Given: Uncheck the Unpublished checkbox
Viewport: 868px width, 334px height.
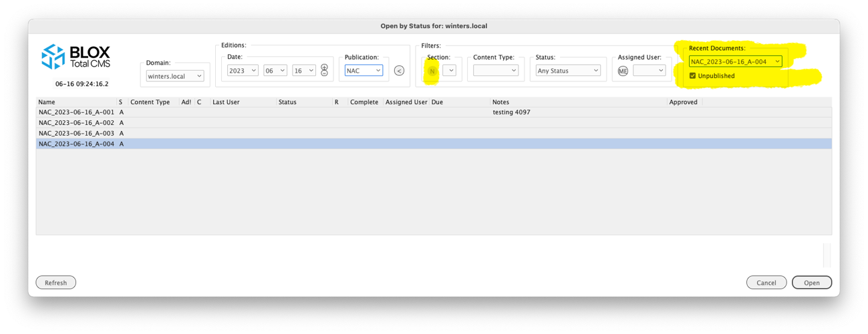Looking at the screenshot, I should pyautogui.click(x=692, y=76).
